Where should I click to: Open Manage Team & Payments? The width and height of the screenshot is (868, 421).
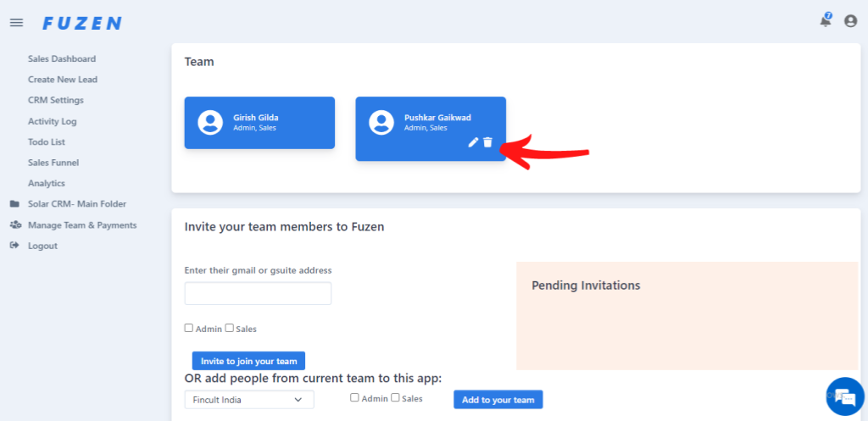82,225
